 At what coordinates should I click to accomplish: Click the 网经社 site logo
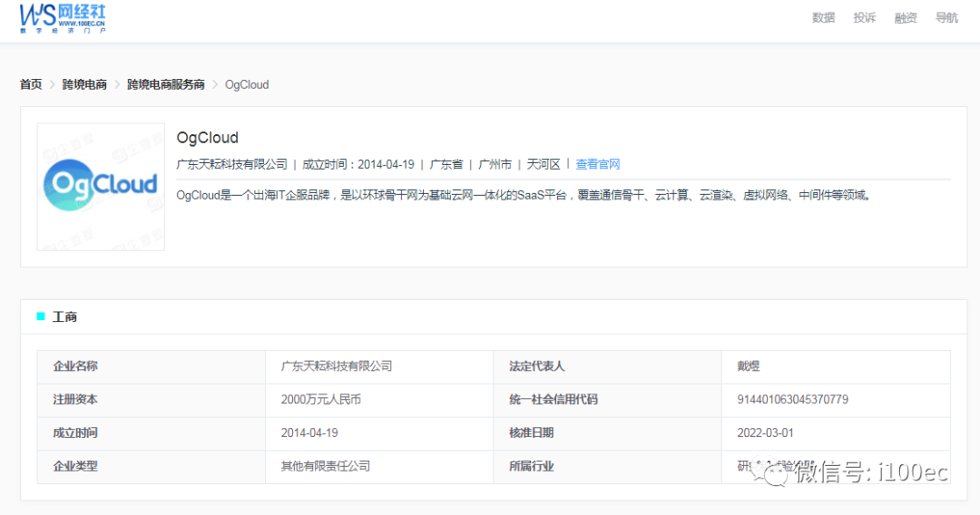[x=63, y=19]
